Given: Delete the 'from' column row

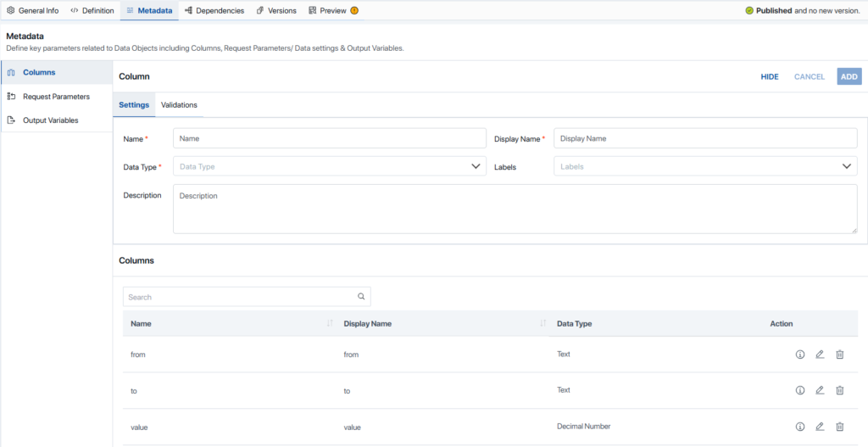Looking at the screenshot, I should pos(840,355).
